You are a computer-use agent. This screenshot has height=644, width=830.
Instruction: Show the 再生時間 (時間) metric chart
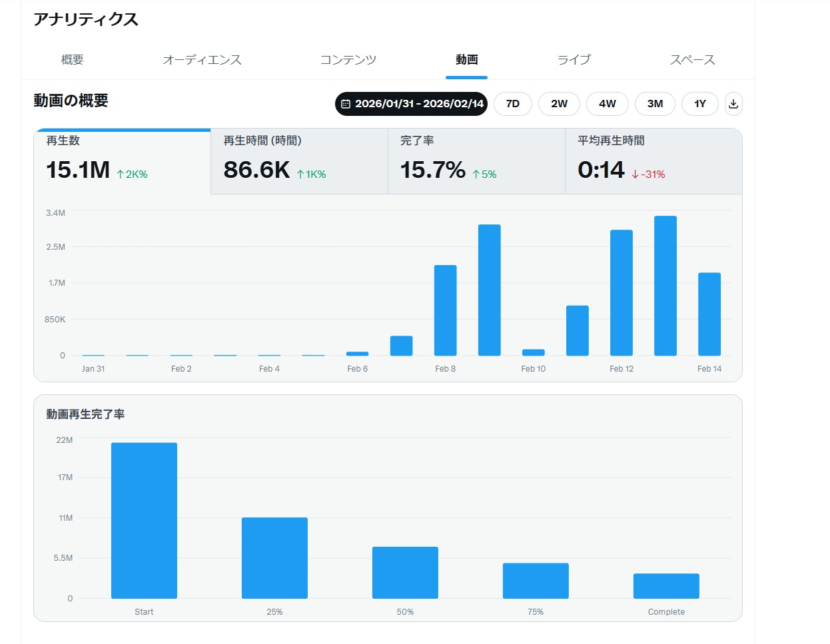(299, 161)
